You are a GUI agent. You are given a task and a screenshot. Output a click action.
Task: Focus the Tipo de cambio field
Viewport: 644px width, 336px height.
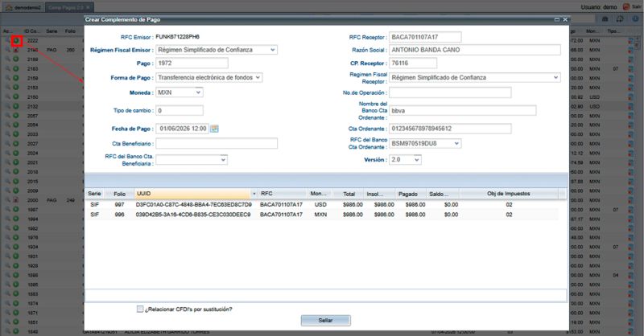click(x=180, y=111)
